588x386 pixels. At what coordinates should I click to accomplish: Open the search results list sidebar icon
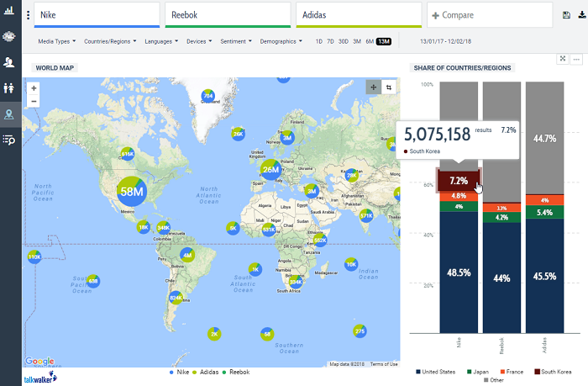coord(10,140)
